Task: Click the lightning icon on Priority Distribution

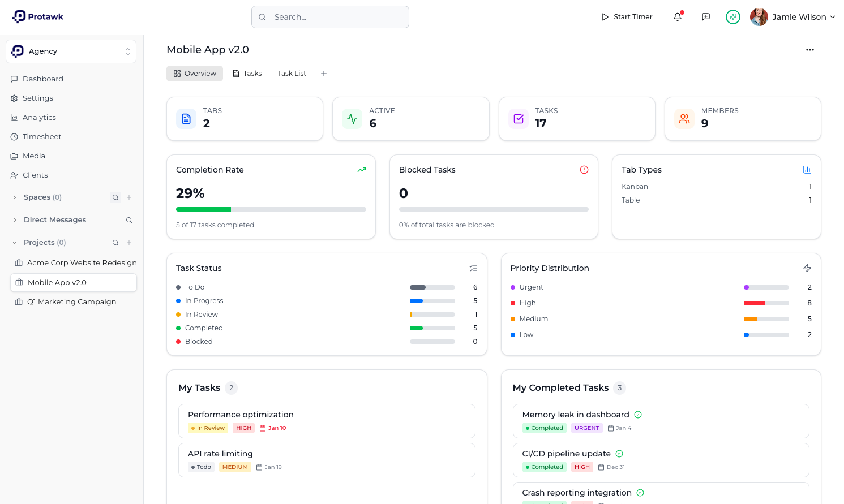Action: 807,268
